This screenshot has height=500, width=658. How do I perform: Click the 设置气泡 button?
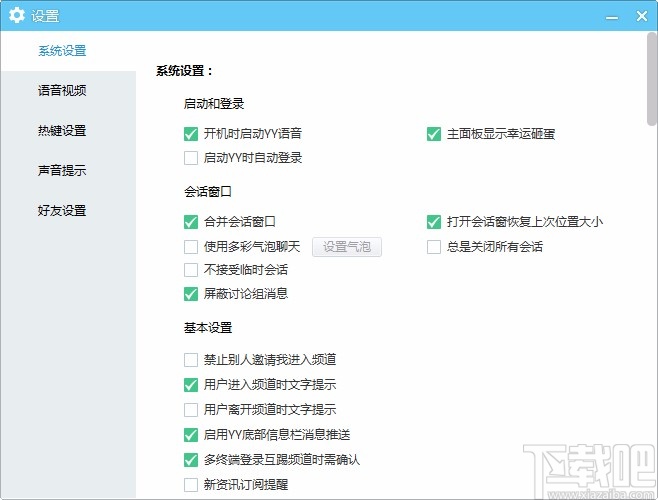[x=347, y=246]
